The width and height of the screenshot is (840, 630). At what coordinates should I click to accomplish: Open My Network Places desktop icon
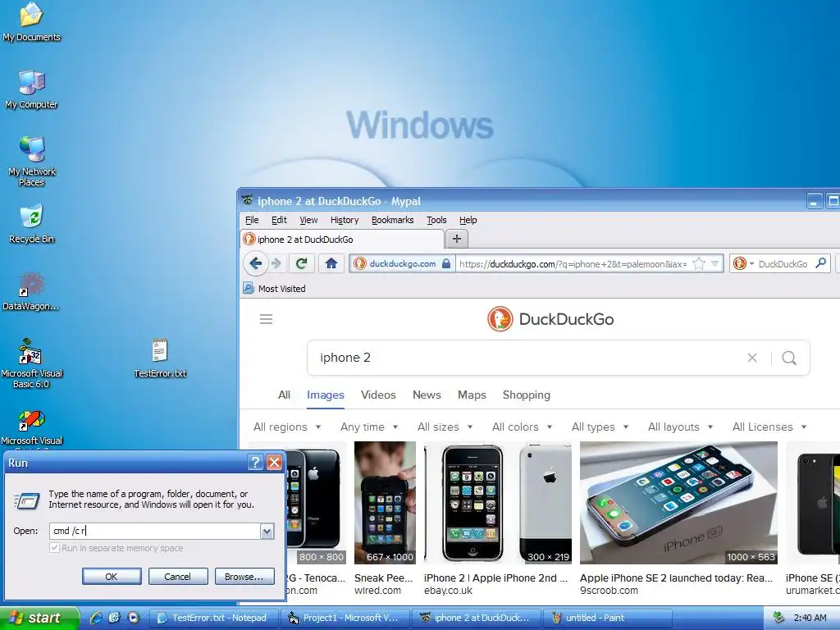32,161
